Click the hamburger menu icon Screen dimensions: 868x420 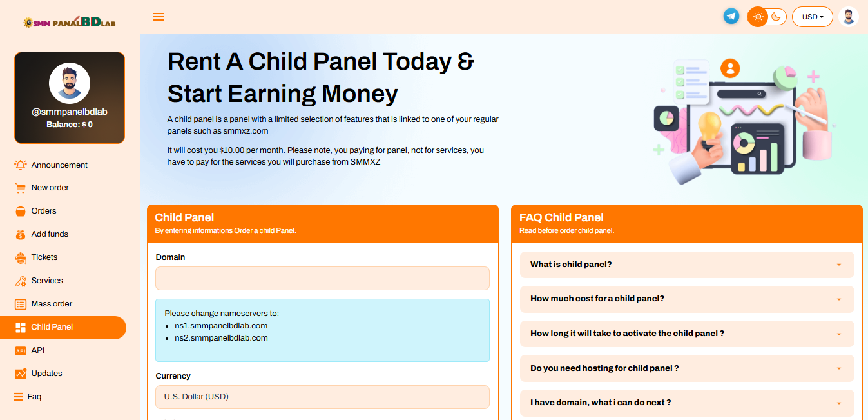pyautogui.click(x=159, y=17)
